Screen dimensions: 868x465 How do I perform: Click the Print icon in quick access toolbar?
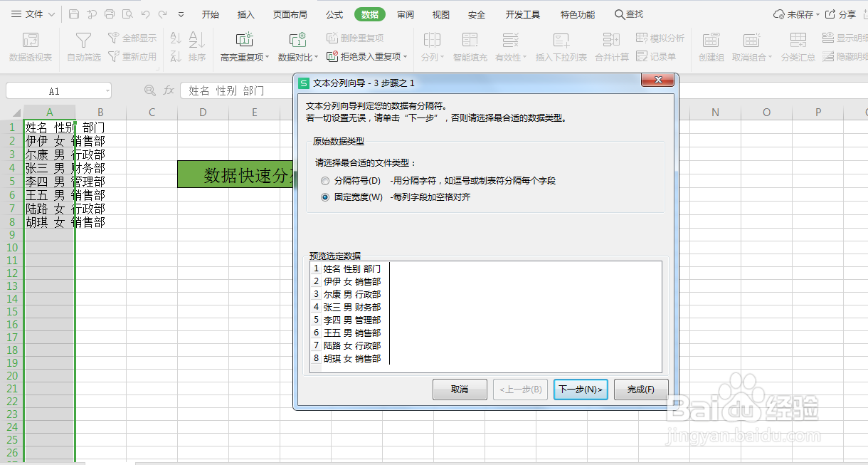109,14
